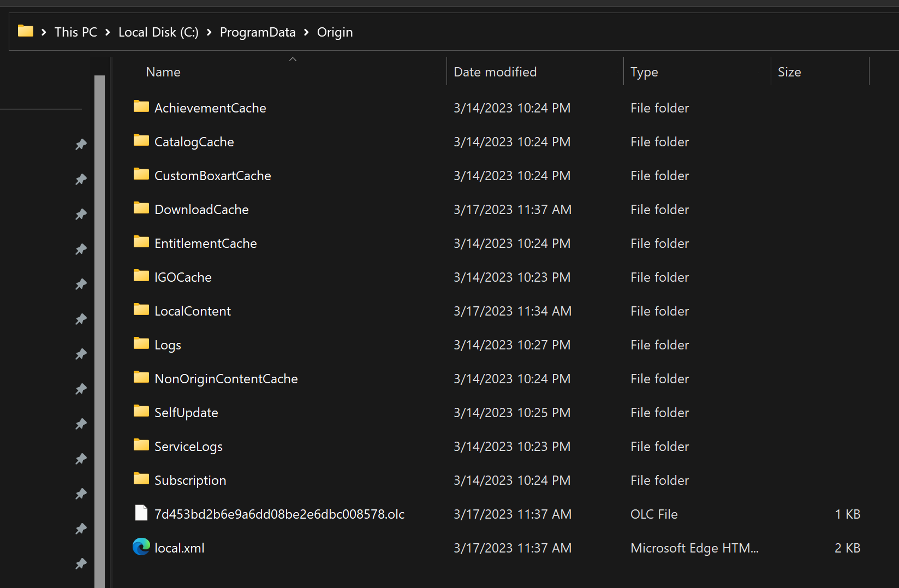Click the Size column header
This screenshot has height=588, width=899.
click(x=789, y=72)
